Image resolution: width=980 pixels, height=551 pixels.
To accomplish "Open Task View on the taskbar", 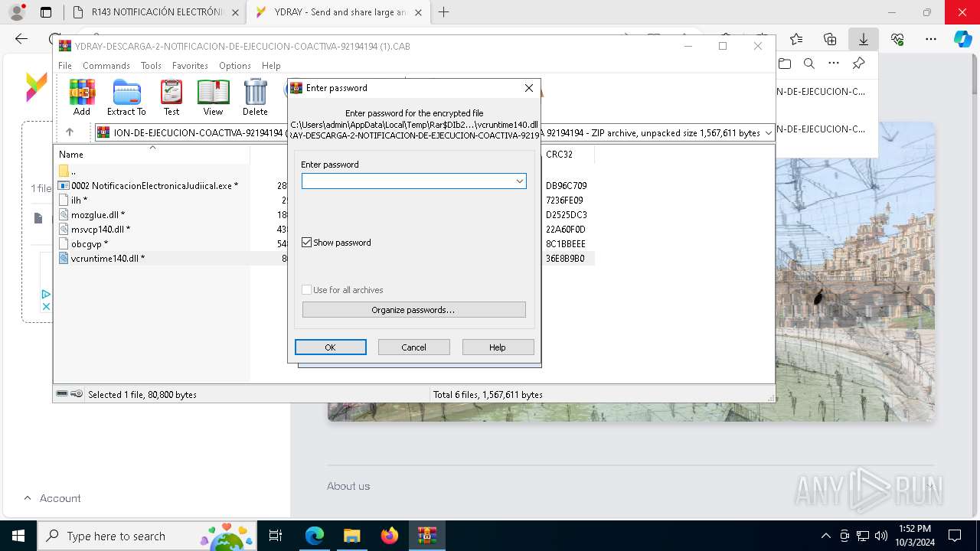I will pyautogui.click(x=276, y=536).
